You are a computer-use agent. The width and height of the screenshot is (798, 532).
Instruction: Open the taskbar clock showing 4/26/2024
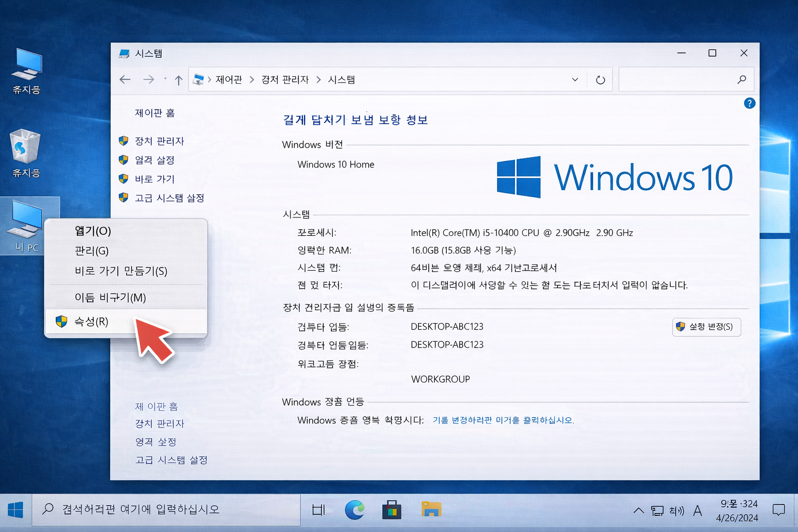[737, 511]
